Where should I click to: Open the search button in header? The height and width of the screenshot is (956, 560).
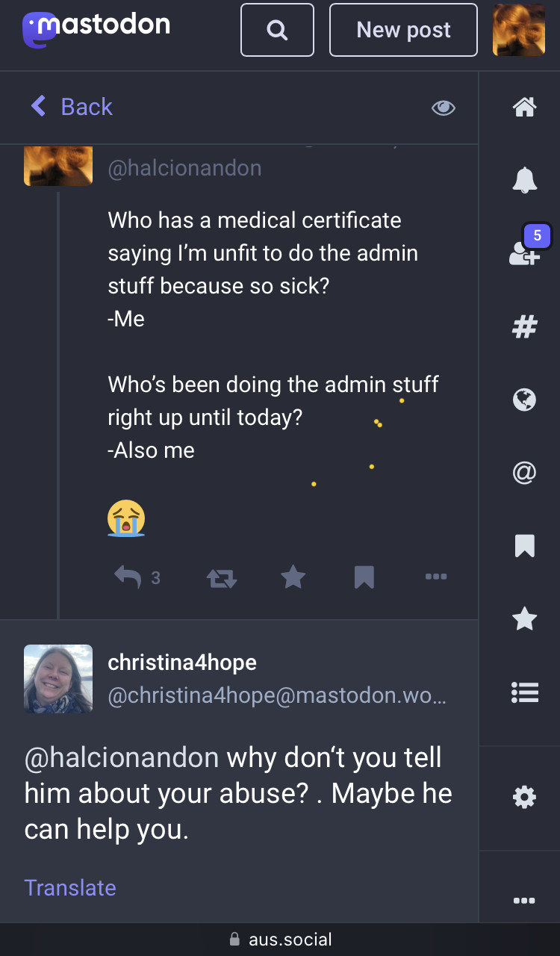point(277,30)
